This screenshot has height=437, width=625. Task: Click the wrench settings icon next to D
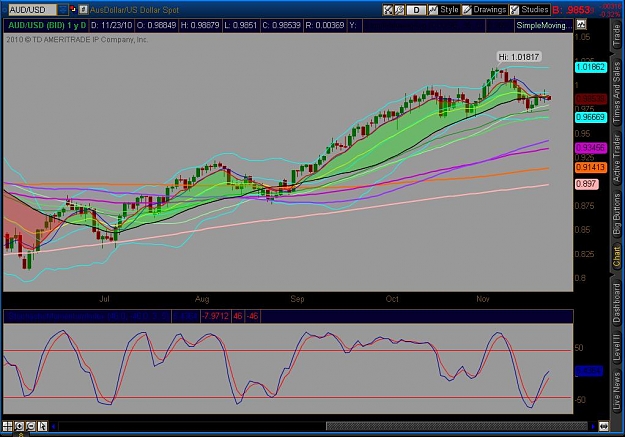(x=399, y=10)
